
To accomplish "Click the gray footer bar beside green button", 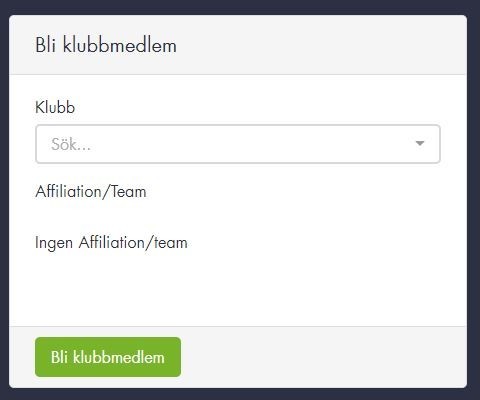I will pyautogui.click(x=323, y=357).
